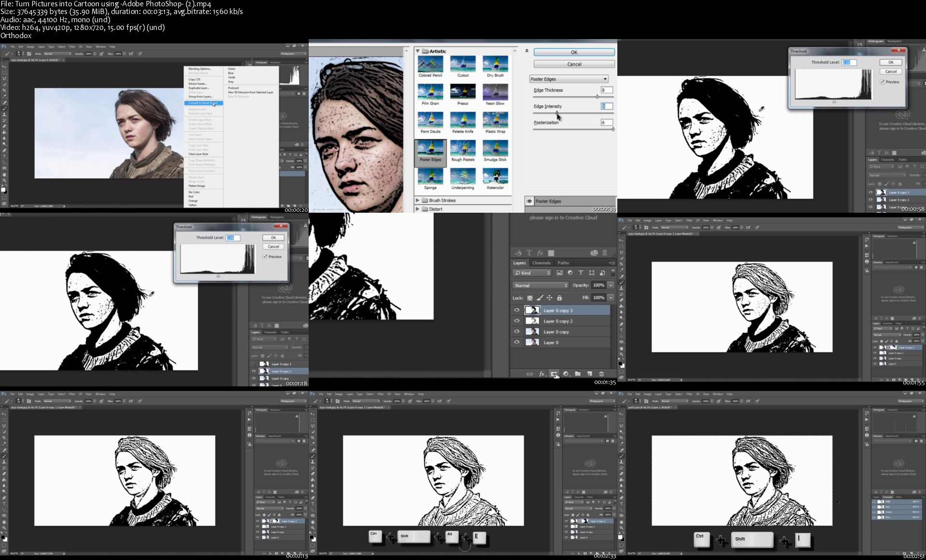Select the Film Grain filter thumbnail

click(430, 92)
